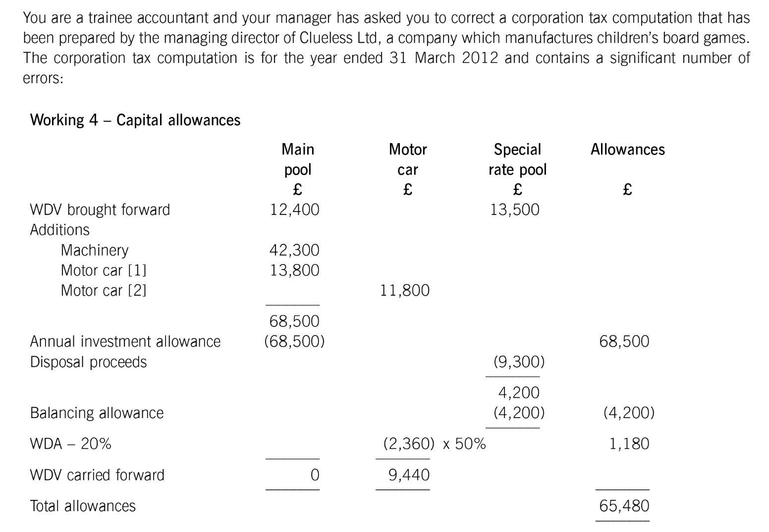
Task: Select the 11,800 motor car [2] amount
Action: click(x=405, y=290)
